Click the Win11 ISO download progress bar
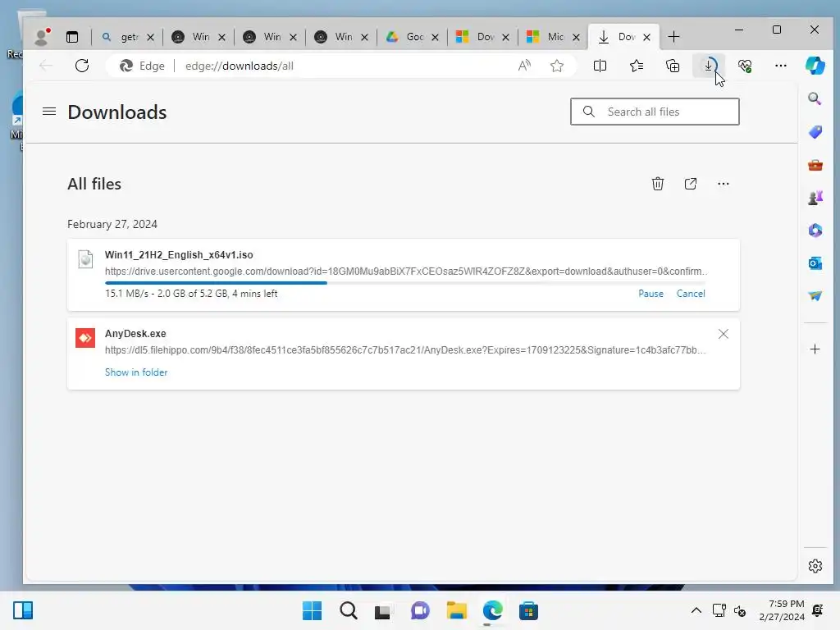 pos(405,283)
